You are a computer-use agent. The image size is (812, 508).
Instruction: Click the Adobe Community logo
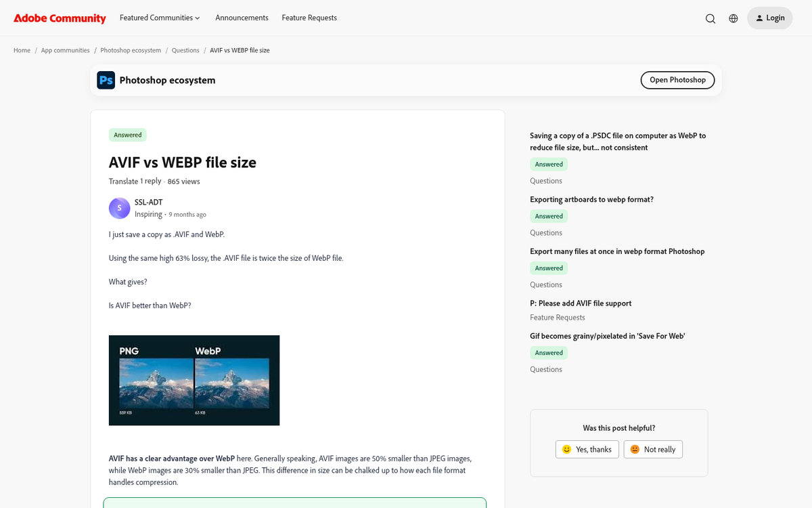click(60, 18)
